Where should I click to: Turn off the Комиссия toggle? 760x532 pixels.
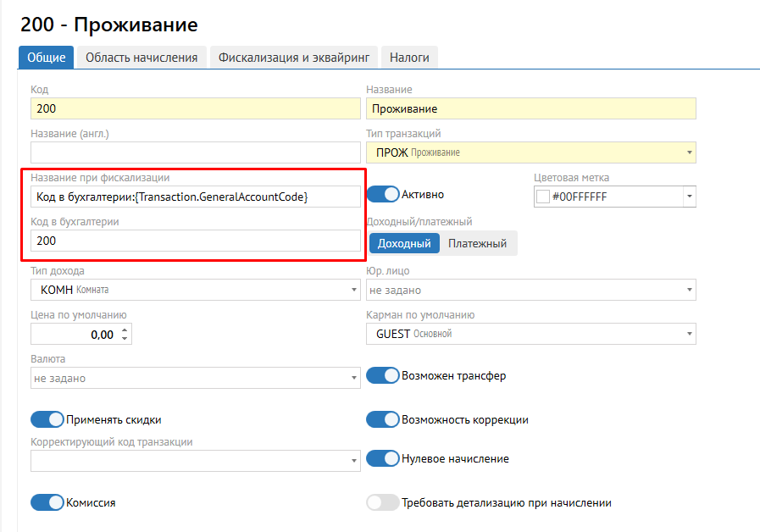coord(47,502)
